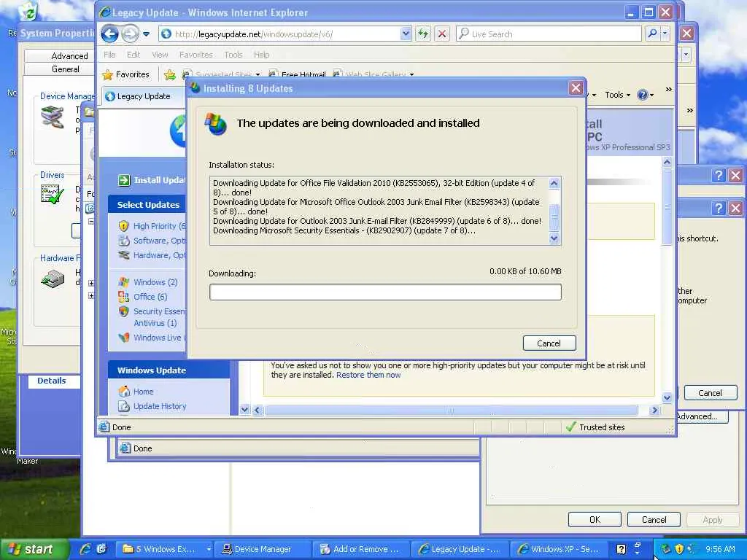Open the recent pages dropdown next to Forward

pos(146,34)
